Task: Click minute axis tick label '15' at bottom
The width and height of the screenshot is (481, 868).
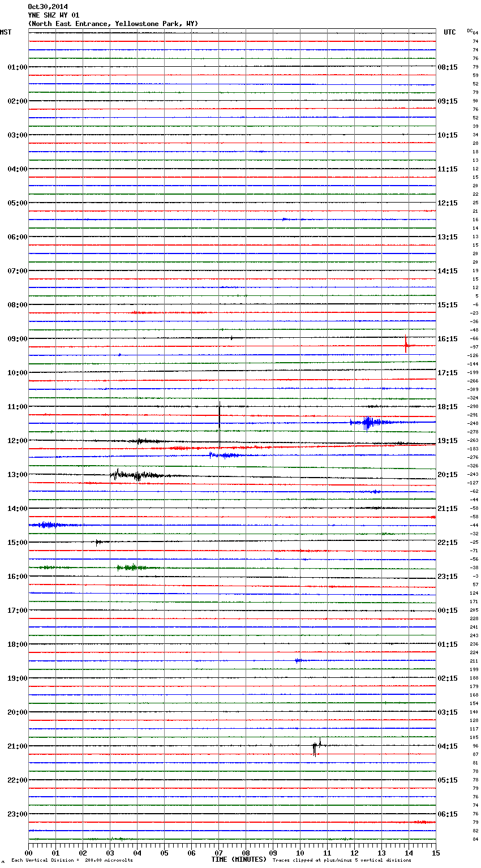Action: pos(436,853)
